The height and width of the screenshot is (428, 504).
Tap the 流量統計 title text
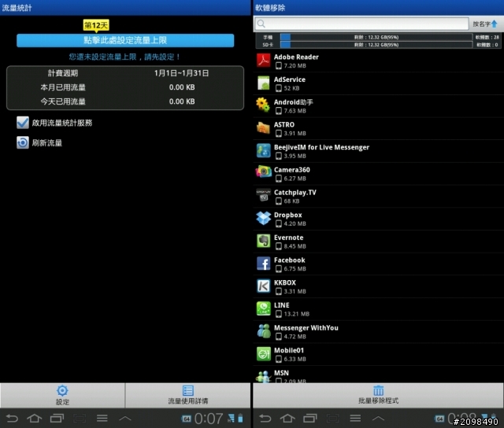point(17,8)
